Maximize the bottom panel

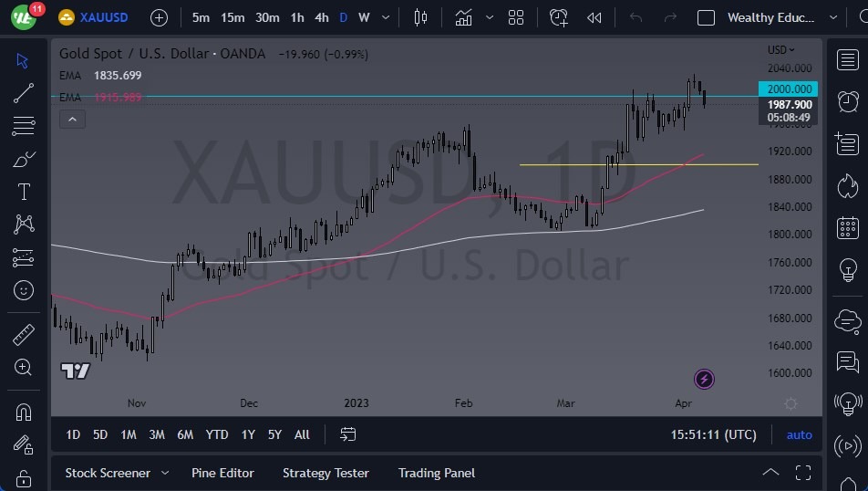tap(803, 473)
